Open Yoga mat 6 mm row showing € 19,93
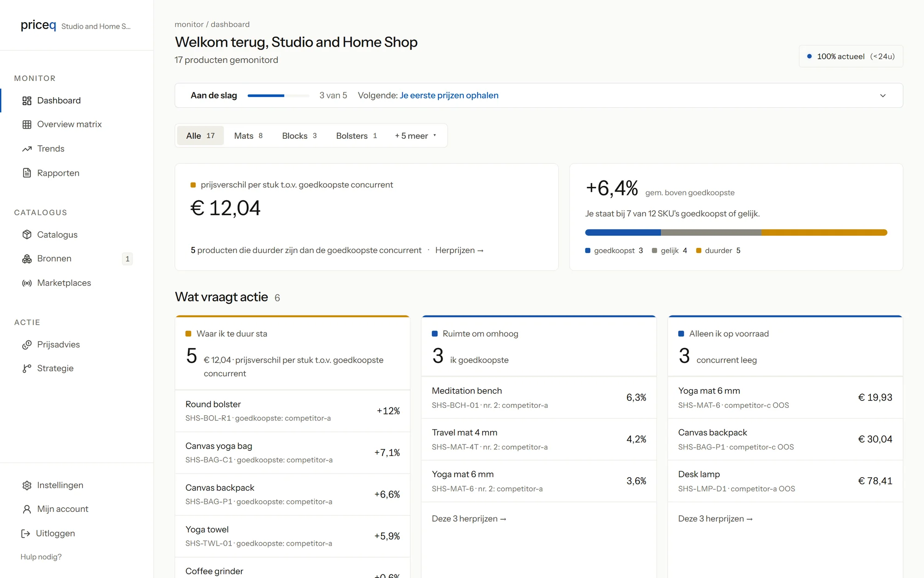 click(785, 398)
